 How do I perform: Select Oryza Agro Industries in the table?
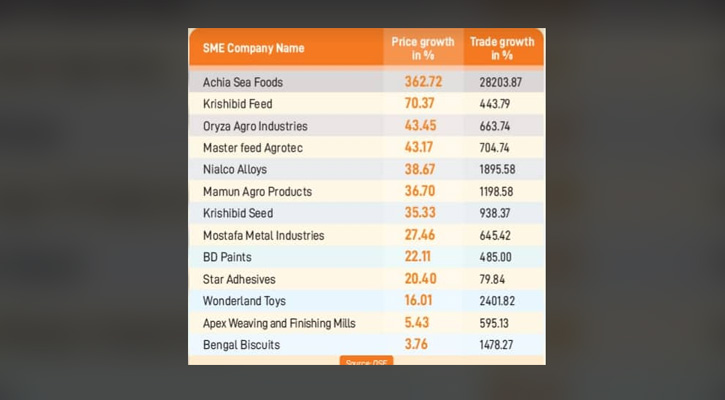(x=254, y=126)
